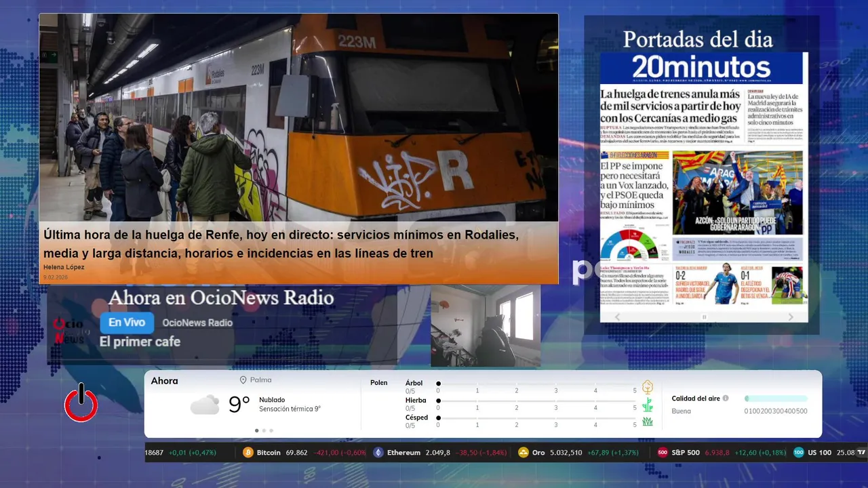Click the '9°' temperature reading
The width and height of the screenshot is (868, 488).
[239, 405]
